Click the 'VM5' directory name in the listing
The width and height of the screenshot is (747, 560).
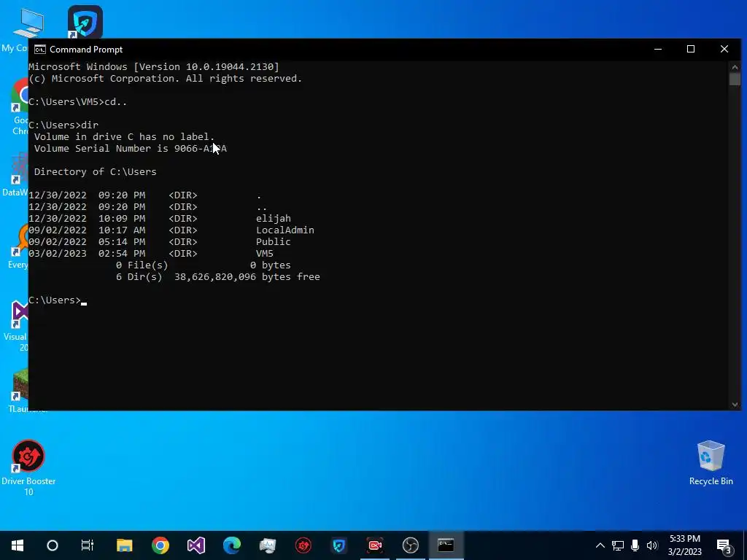click(x=264, y=253)
